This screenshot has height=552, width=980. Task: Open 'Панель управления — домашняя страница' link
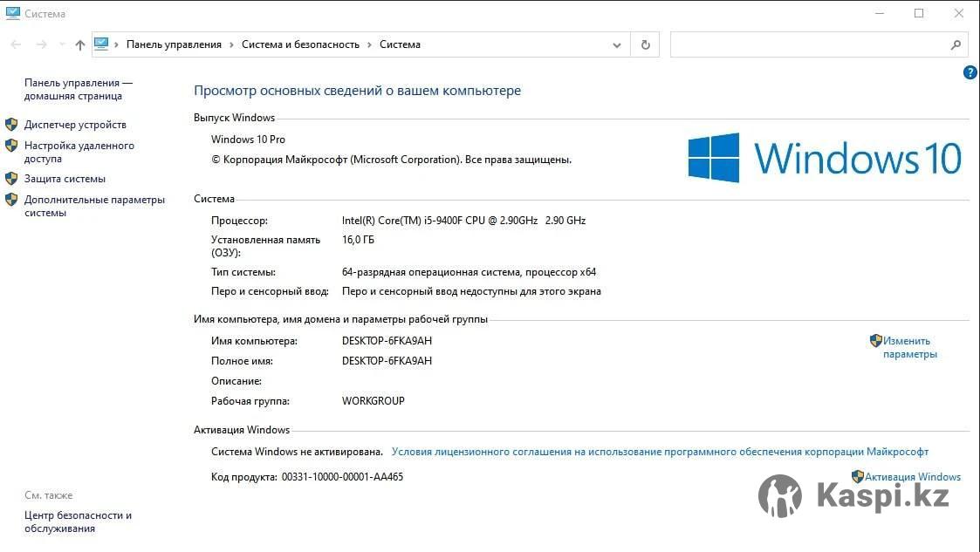pos(79,89)
